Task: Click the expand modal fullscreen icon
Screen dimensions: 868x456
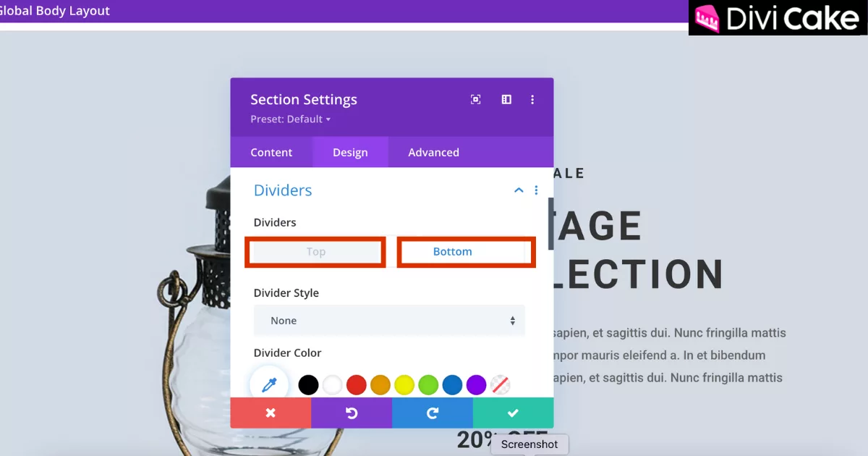Action: pyautogui.click(x=475, y=100)
